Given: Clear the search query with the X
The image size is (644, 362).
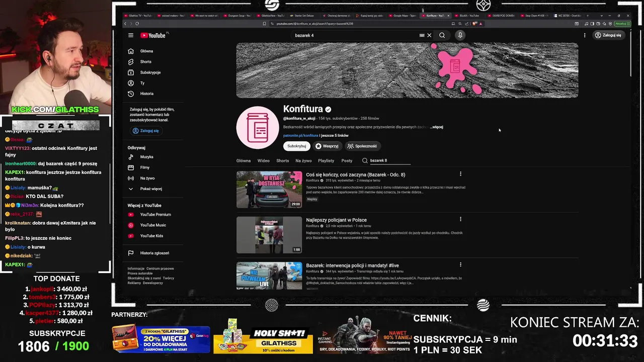Looking at the screenshot, I should pyautogui.click(x=429, y=35).
